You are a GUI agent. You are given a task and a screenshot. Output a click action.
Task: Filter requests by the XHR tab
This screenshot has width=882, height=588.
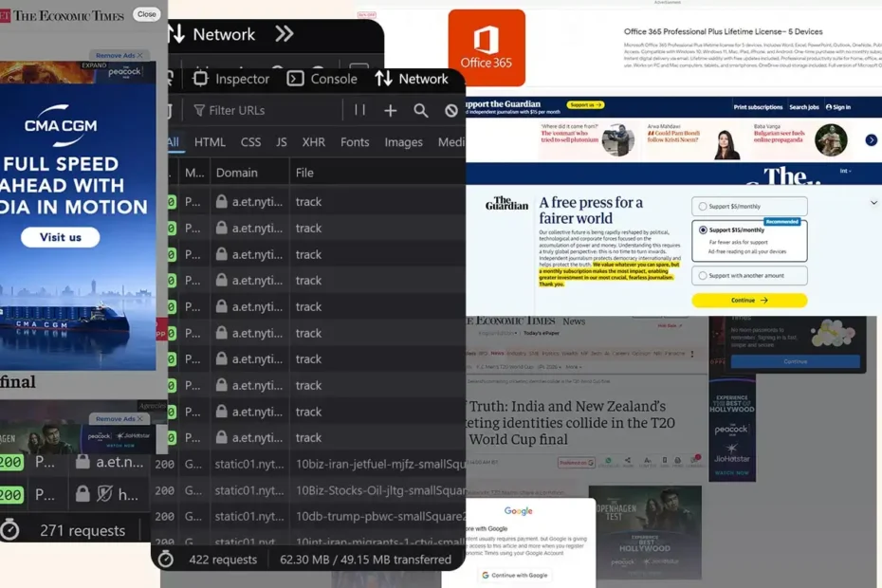point(313,142)
